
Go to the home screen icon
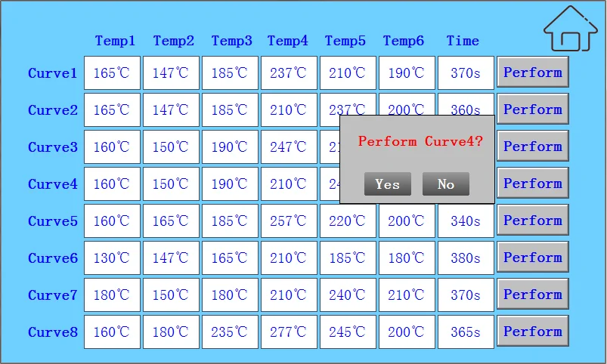click(571, 29)
